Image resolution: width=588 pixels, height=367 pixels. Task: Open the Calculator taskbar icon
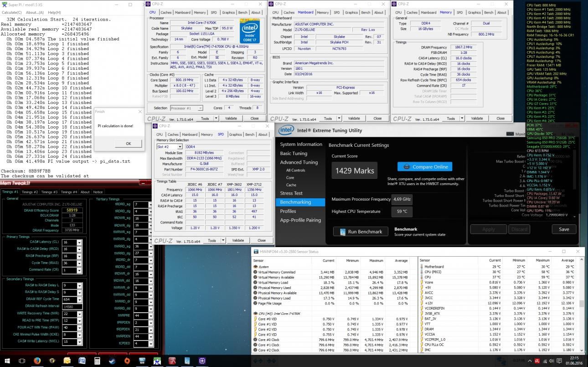(97, 361)
